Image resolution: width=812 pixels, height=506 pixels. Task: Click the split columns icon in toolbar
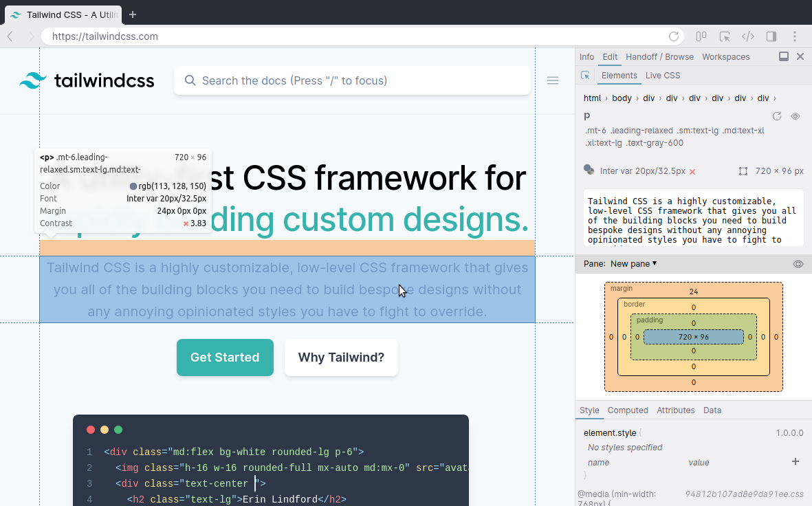tap(701, 36)
